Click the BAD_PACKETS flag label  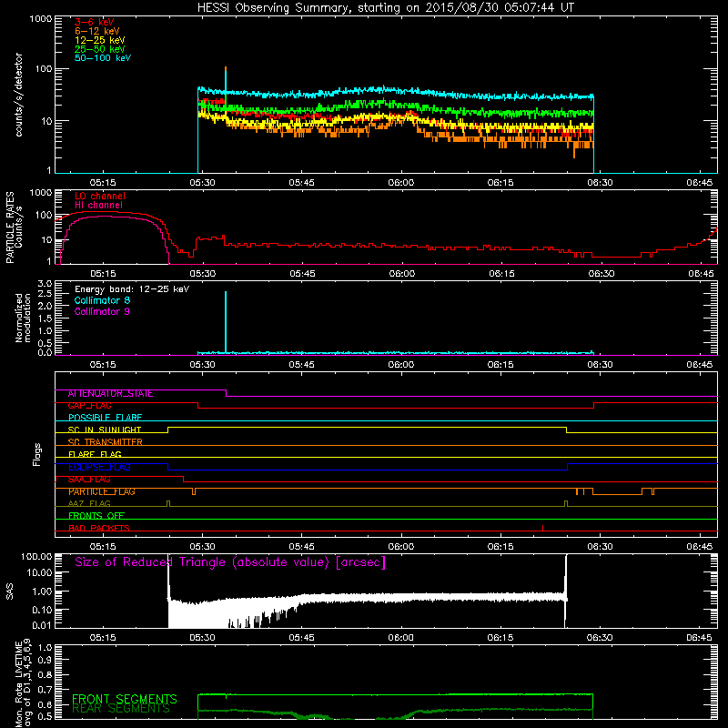click(x=99, y=528)
